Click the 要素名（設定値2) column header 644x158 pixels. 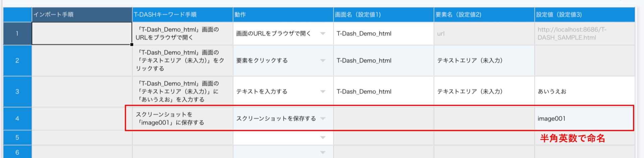[x=484, y=15]
